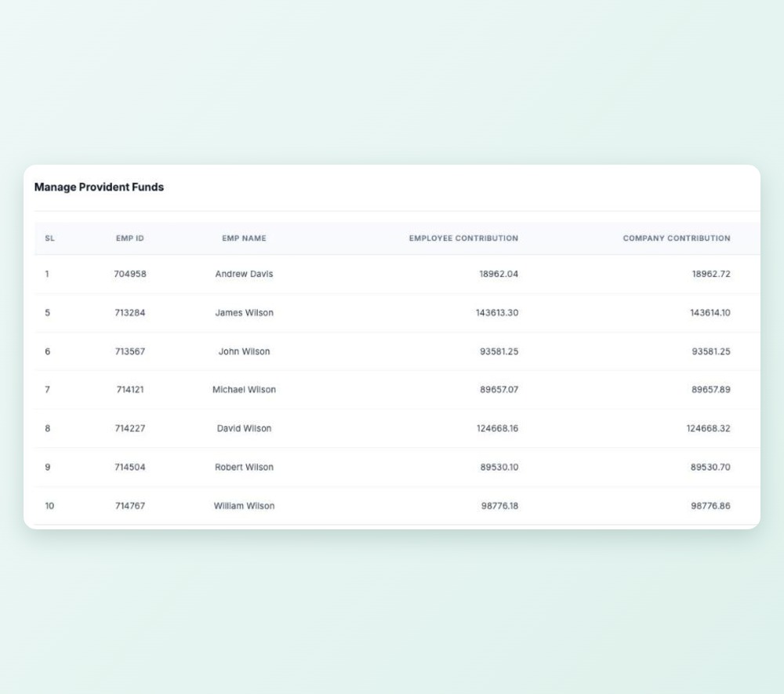
Task: Click employee ID "714504"
Action: pos(130,467)
